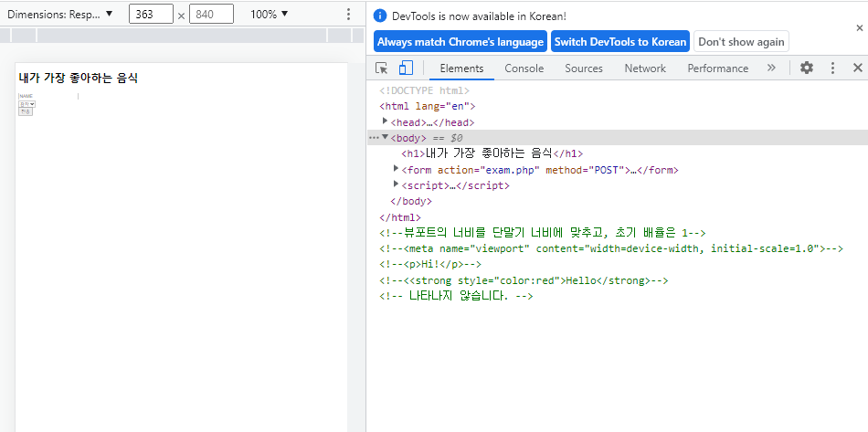The width and height of the screenshot is (868, 432).
Task: Open the Dimensions Responsive dropdown
Action: 59,15
